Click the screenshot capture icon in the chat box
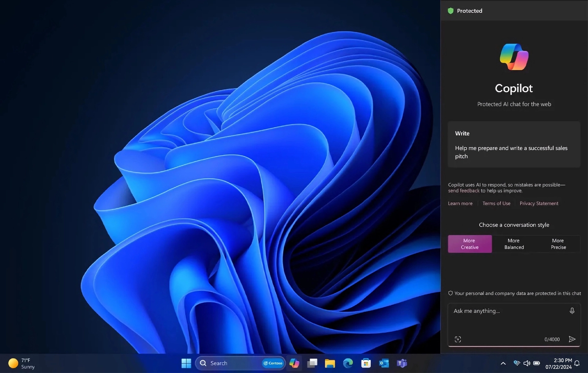This screenshot has height=373, width=588. (458, 339)
